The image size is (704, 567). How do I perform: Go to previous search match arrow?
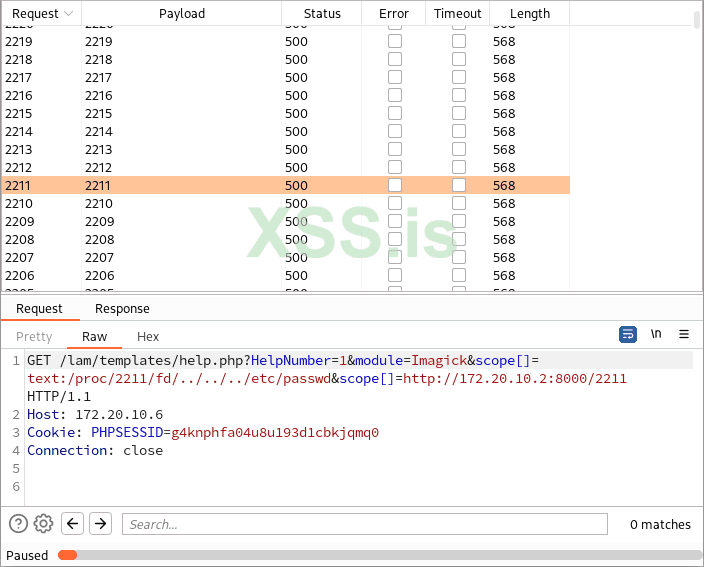click(72, 523)
